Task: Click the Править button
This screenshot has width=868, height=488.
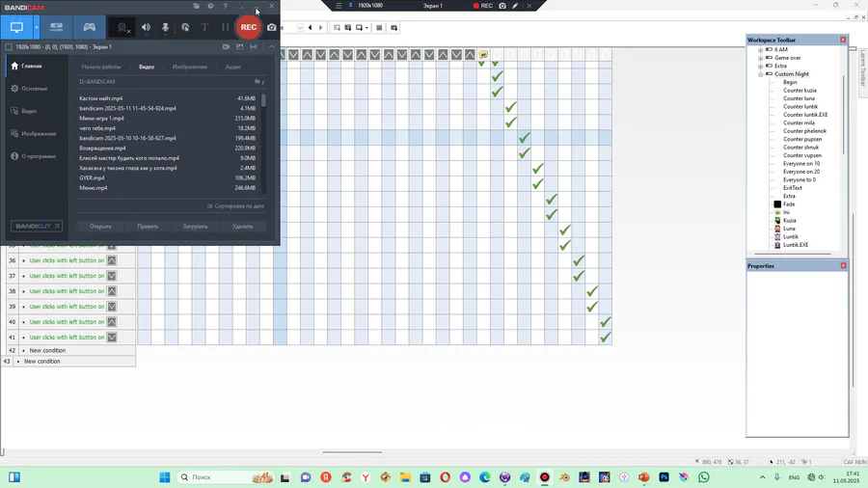Action: pos(148,227)
